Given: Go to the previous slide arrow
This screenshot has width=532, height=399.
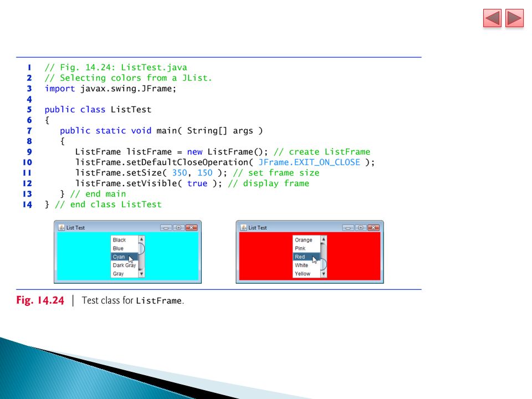Looking at the screenshot, I should coord(492,18).
